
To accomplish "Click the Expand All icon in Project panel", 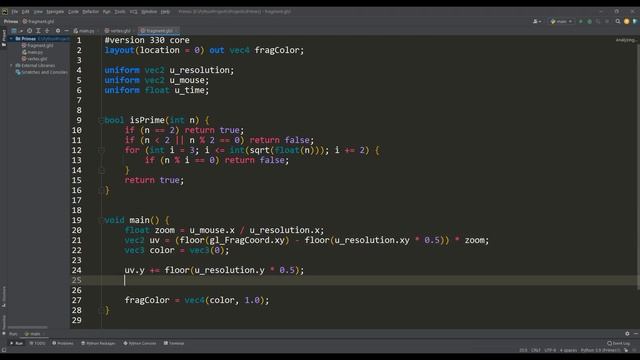I will [x=38, y=31].
